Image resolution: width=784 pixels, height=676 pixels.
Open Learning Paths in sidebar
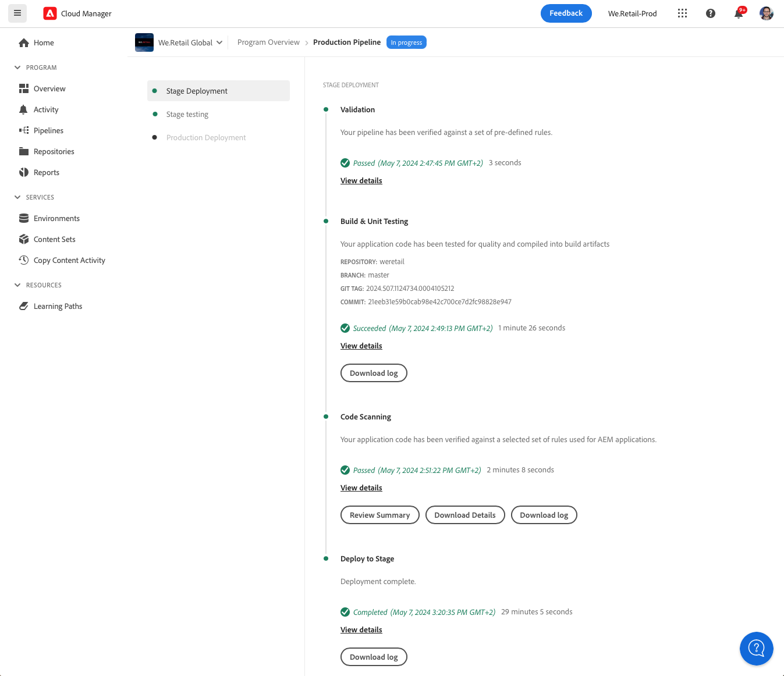tap(58, 306)
